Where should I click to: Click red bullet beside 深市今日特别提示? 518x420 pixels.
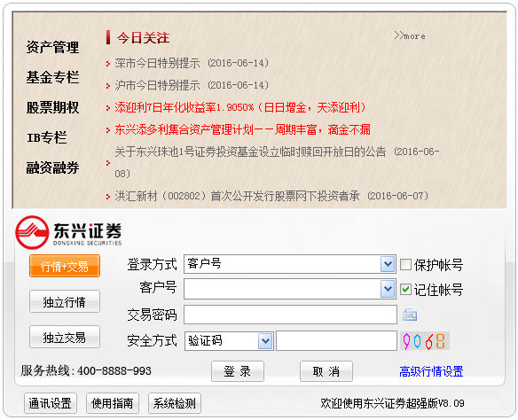107,64
